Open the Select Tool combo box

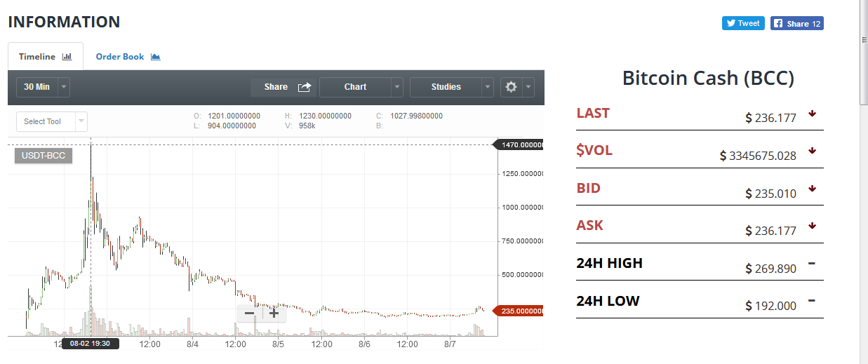(x=52, y=121)
